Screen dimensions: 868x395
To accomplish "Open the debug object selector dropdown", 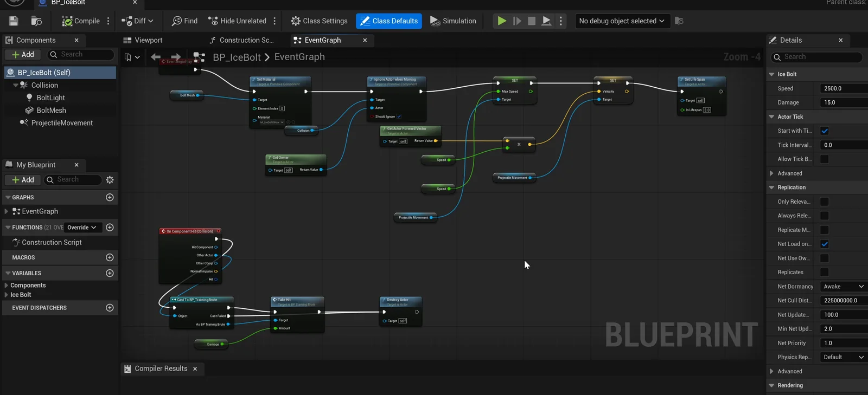I will [x=622, y=21].
